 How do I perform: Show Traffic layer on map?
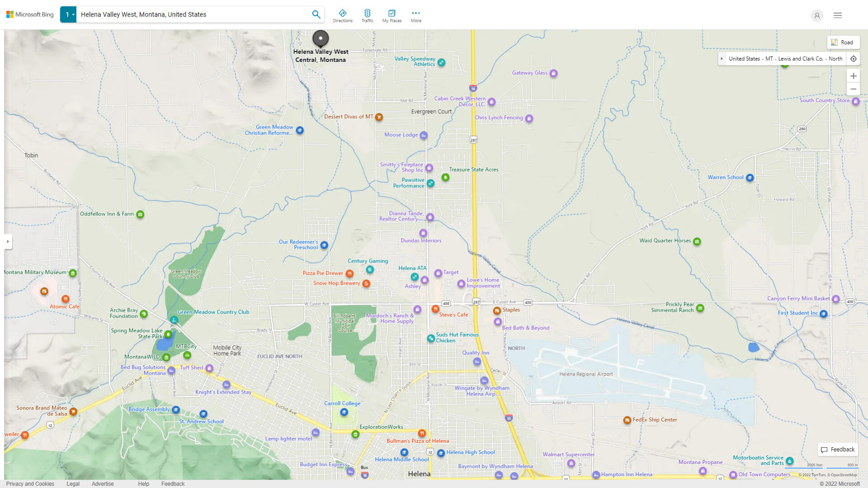[367, 16]
